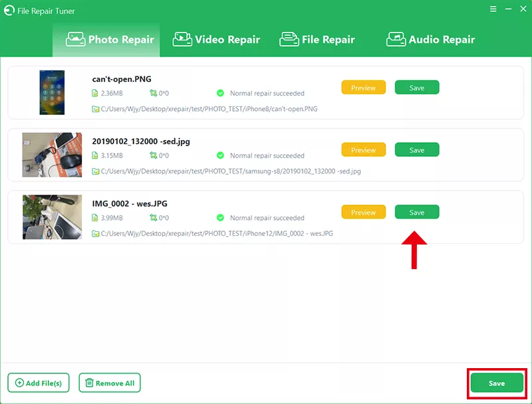Minimize the File Repair Tuner window

[508, 9]
